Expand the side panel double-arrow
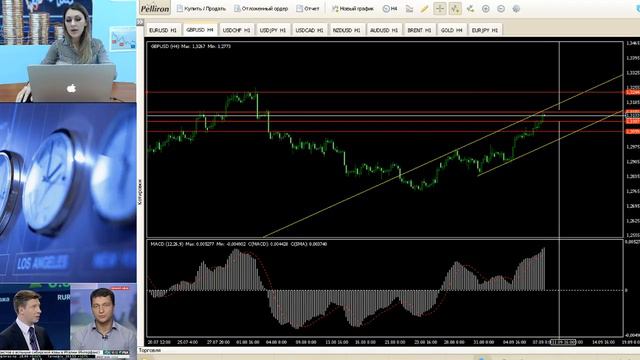 click(140, 22)
